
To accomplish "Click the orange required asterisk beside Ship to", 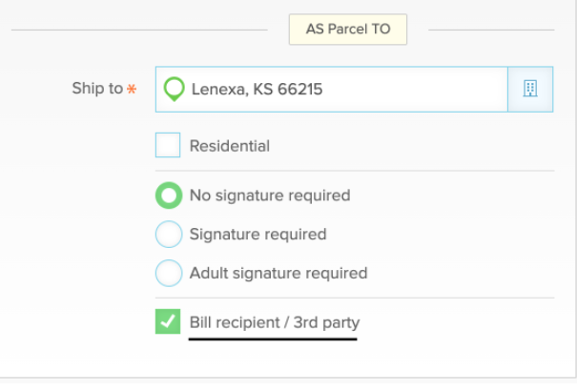I will click(132, 89).
